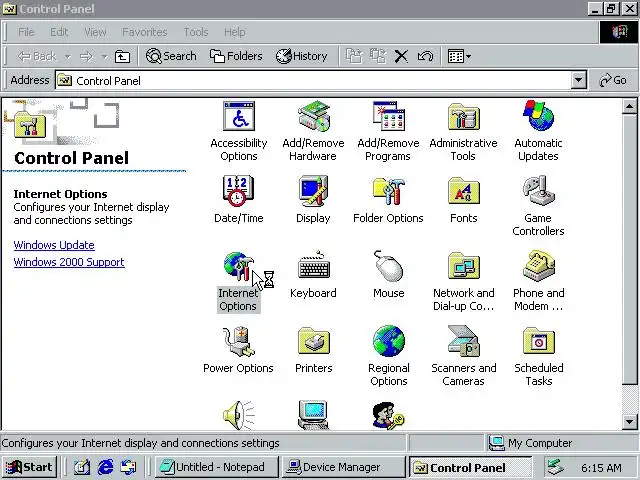
Task: Open the Scheduled Tasks folder icon
Action: [x=538, y=341]
